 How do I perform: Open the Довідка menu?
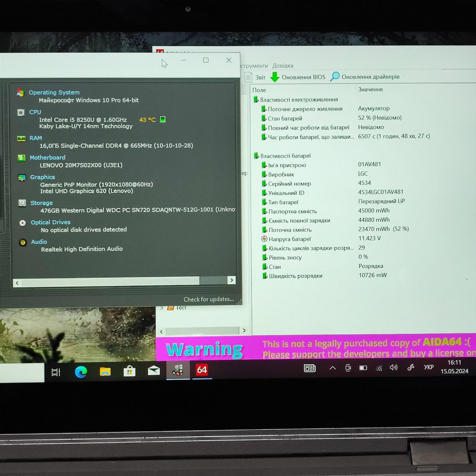click(283, 65)
